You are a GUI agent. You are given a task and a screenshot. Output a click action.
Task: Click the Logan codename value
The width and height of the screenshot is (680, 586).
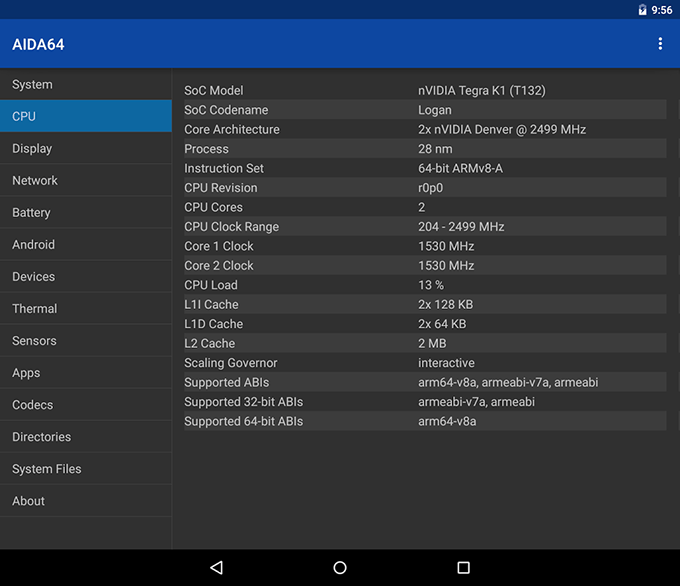click(435, 110)
